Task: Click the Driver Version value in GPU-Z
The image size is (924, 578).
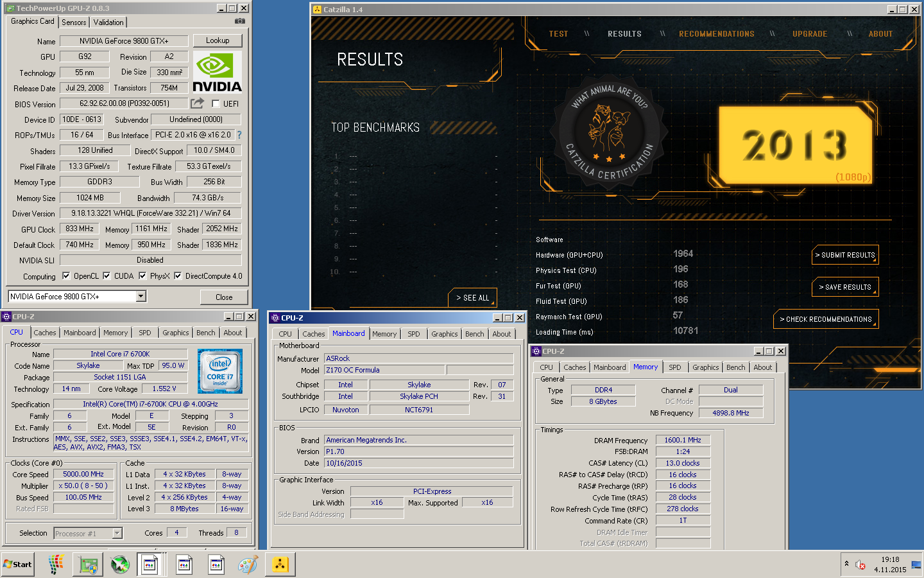Action: [151, 213]
